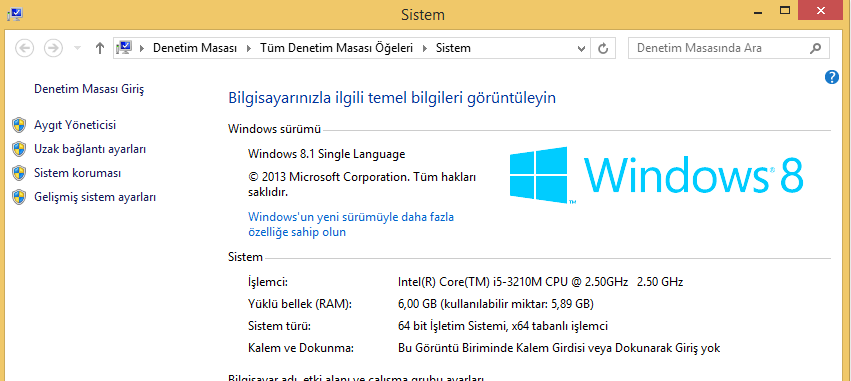
Task: Open Gelişmiş sistem ayarları
Action: click(x=95, y=197)
